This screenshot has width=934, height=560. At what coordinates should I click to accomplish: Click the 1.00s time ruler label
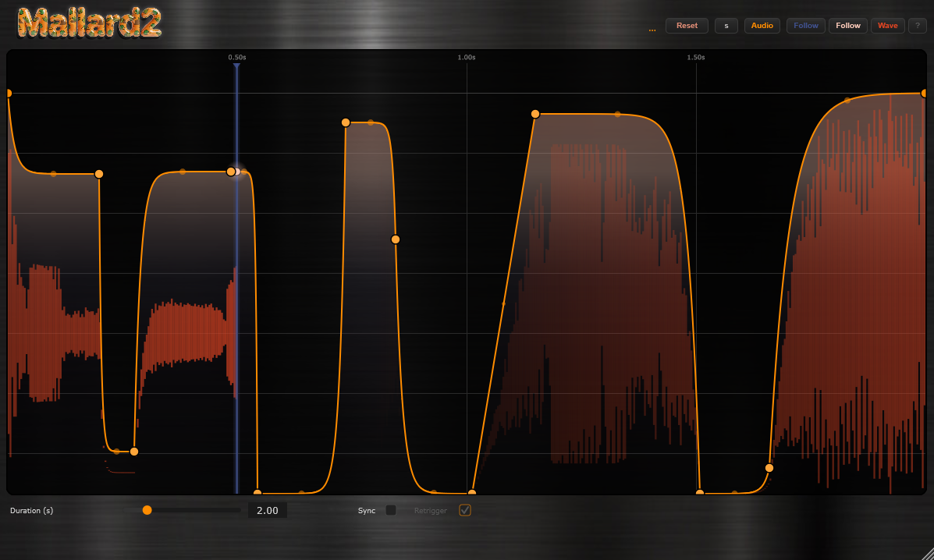click(x=467, y=58)
